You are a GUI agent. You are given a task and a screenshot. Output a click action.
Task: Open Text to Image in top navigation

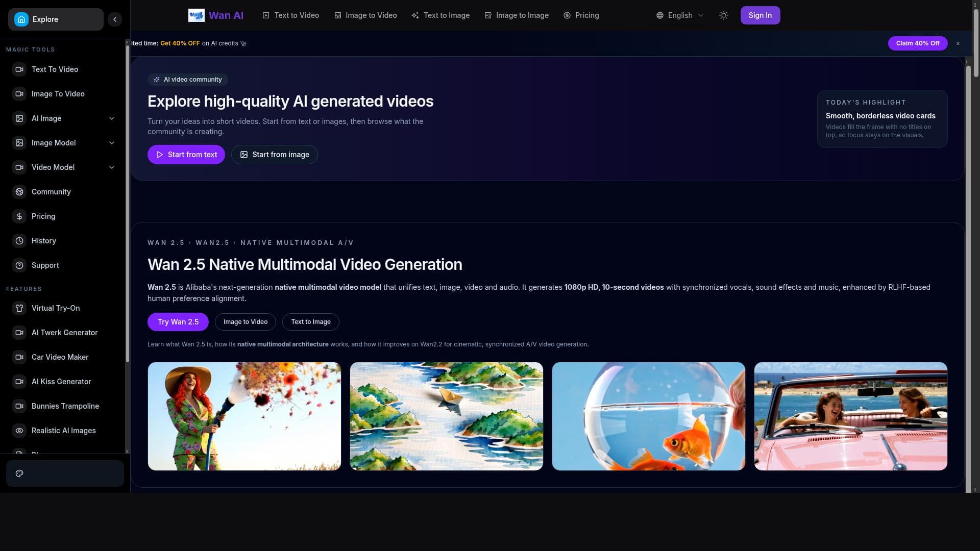440,15
